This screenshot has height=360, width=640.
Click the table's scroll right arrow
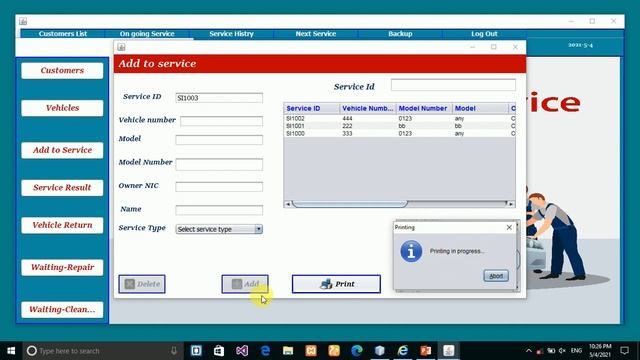511,204
